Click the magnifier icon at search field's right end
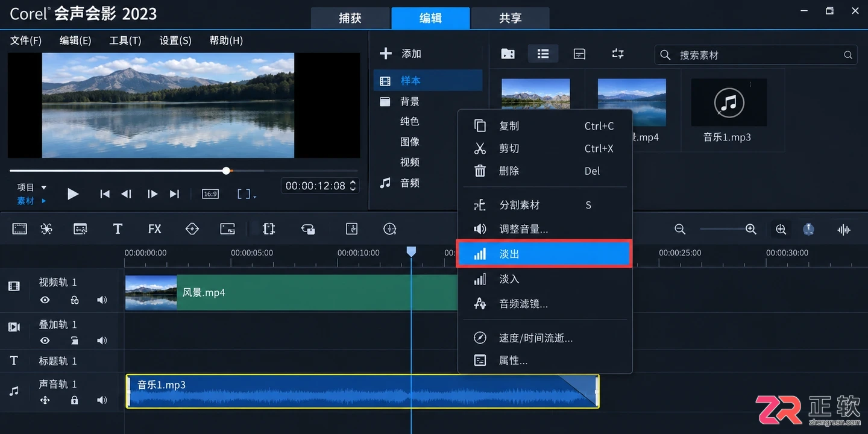The height and width of the screenshot is (434, 868). point(848,55)
